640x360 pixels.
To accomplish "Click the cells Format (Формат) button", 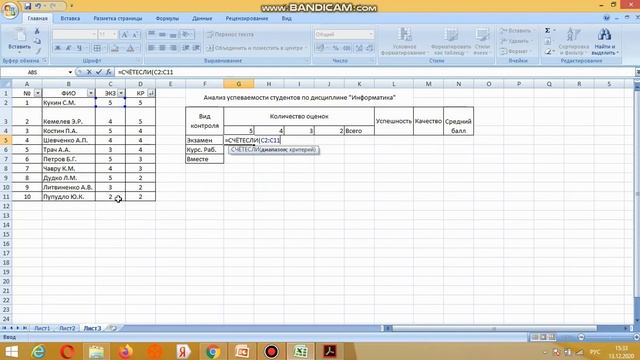I will 515,51.
